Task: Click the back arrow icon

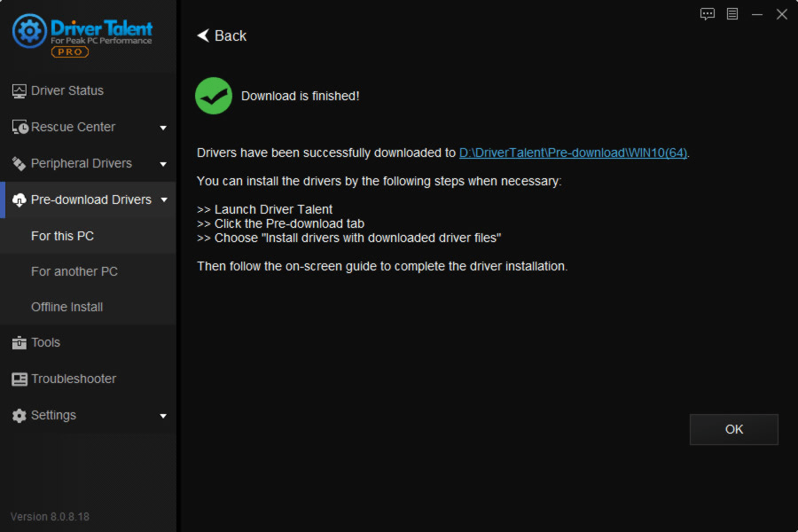Action: coord(203,35)
